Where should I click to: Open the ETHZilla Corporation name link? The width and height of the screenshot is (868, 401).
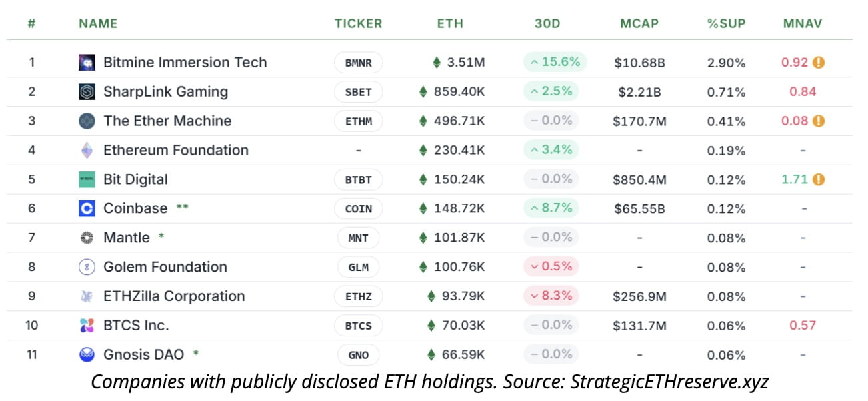(x=174, y=296)
